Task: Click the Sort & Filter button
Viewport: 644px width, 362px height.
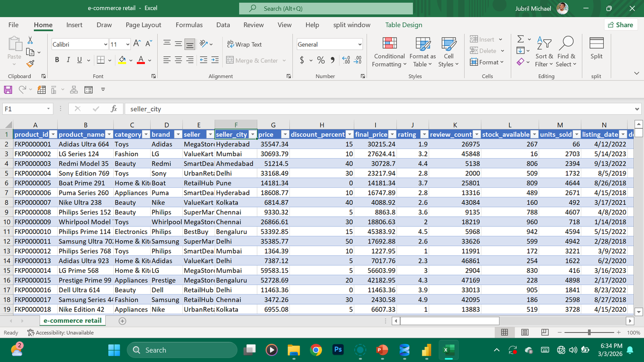Action: point(544,52)
